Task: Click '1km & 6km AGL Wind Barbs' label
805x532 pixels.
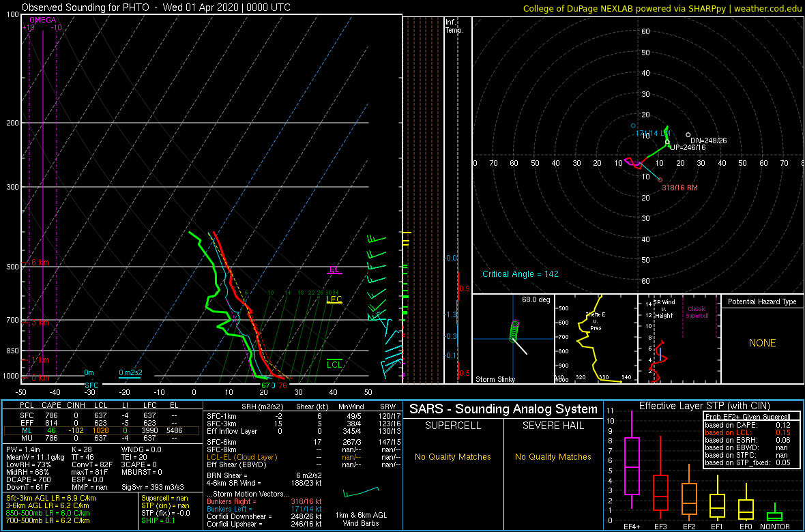Action: (x=362, y=520)
